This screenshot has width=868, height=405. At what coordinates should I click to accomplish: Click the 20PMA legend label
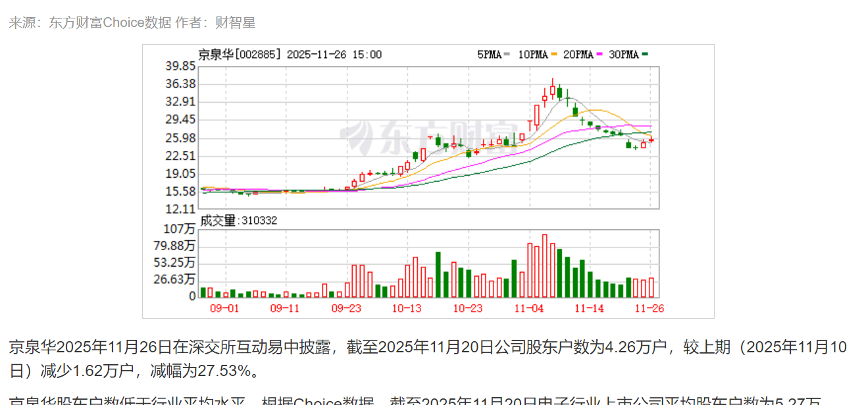pos(578,55)
